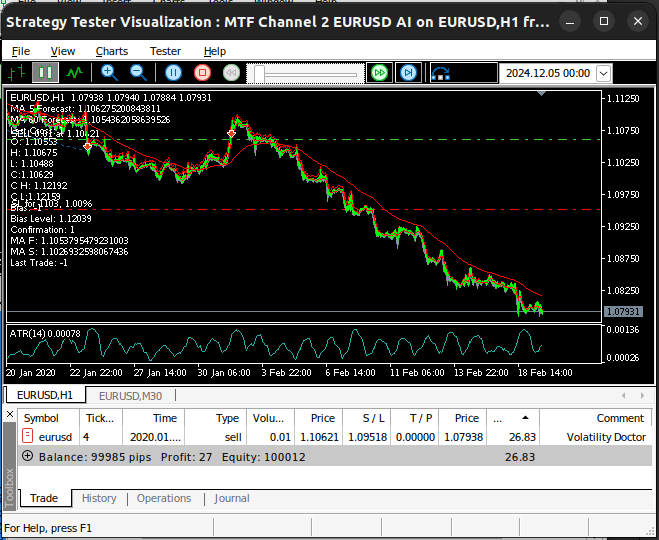659x540 pixels.
Task: Click the 2024.12.05 00:00 date field
Action: click(547, 73)
